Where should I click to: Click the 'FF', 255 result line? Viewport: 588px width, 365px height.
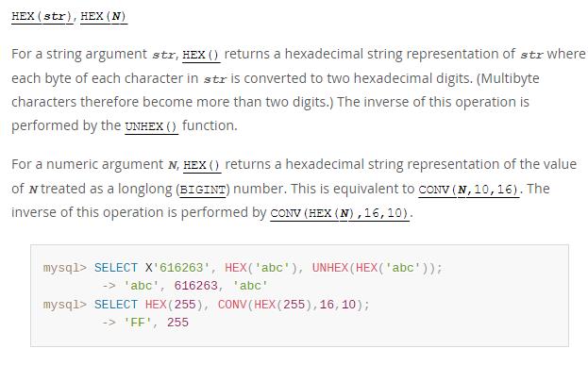pos(156,323)
